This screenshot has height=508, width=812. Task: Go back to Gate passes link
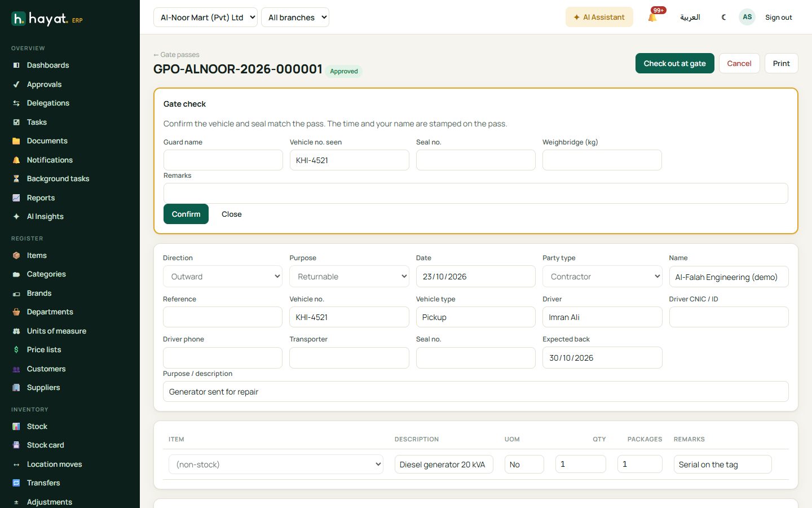[176, 55]
